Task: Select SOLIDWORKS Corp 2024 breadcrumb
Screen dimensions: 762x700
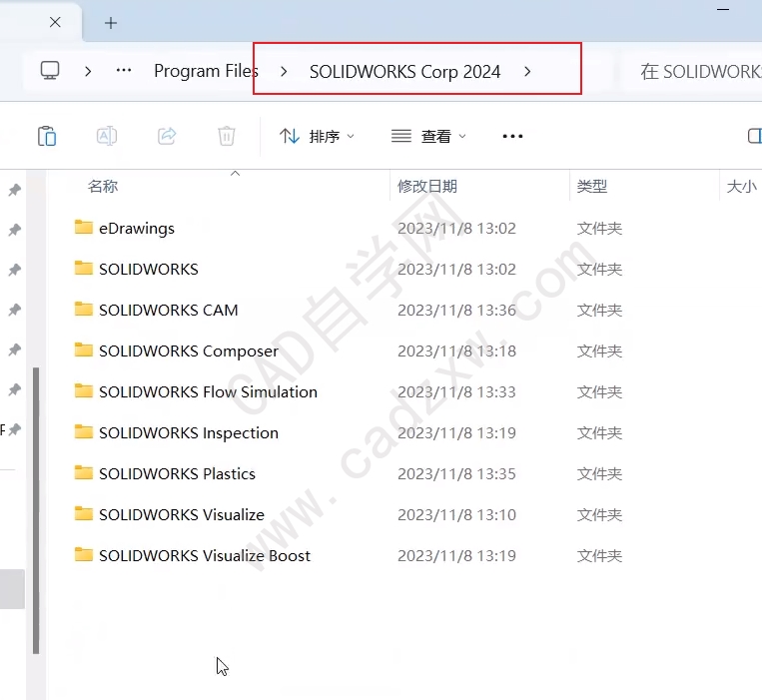Action: [x=404, y=72]
